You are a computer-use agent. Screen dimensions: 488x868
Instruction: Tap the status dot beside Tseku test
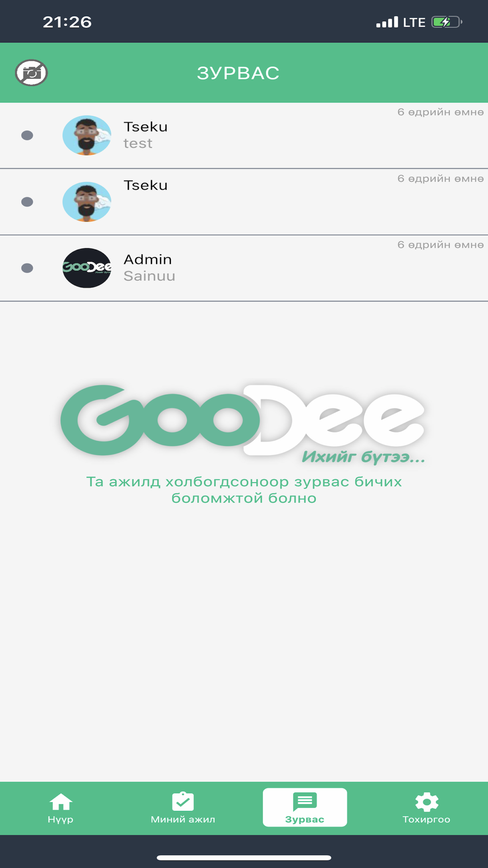tap(27, 135)
